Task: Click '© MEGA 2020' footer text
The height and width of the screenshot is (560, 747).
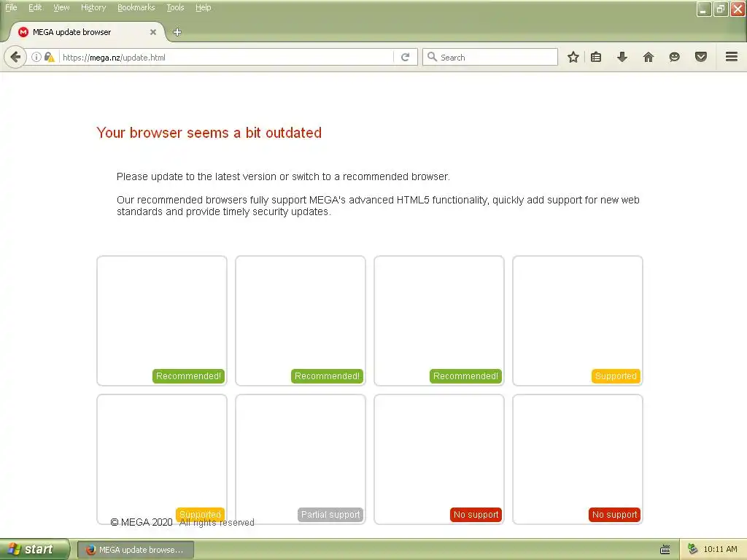Action: pyautogui.click(x=142, y=522)
